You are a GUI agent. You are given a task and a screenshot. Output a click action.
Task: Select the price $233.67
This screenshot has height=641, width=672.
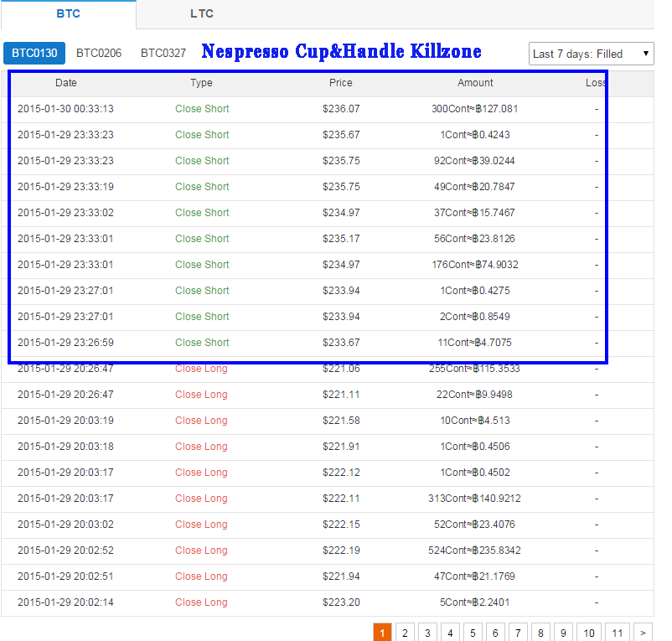(341, 343)
